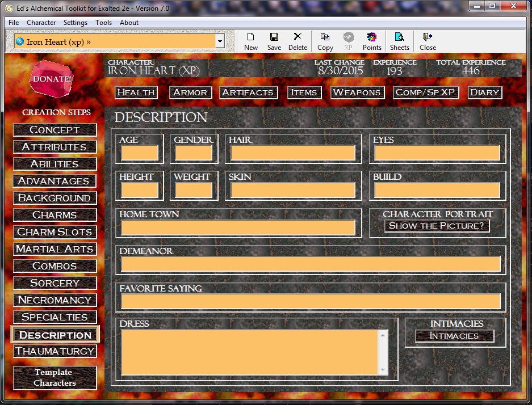Open the Artifacts section
The width and height of the screenshot is (532, 405).
click(248, 92)
